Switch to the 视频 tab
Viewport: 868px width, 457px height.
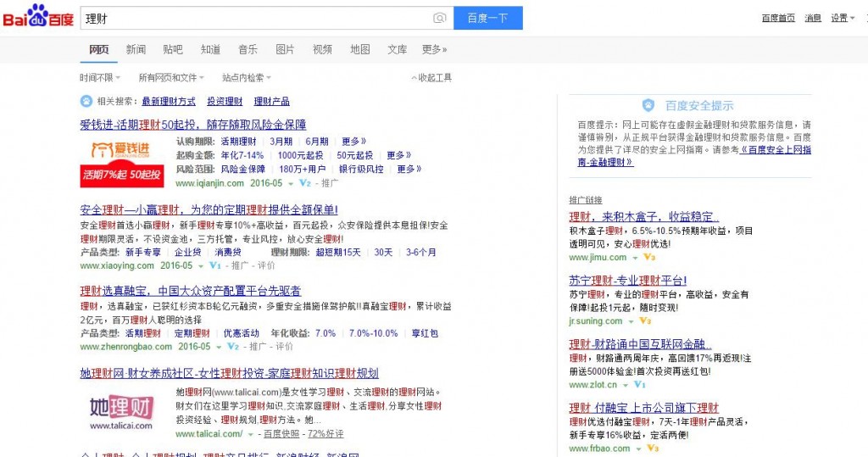pos(323,49)
